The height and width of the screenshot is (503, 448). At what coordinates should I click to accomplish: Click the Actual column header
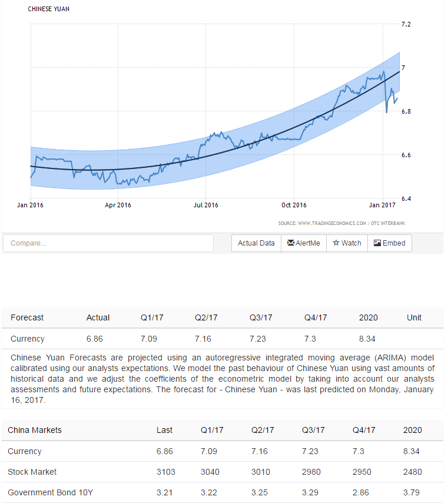point(98,317)
